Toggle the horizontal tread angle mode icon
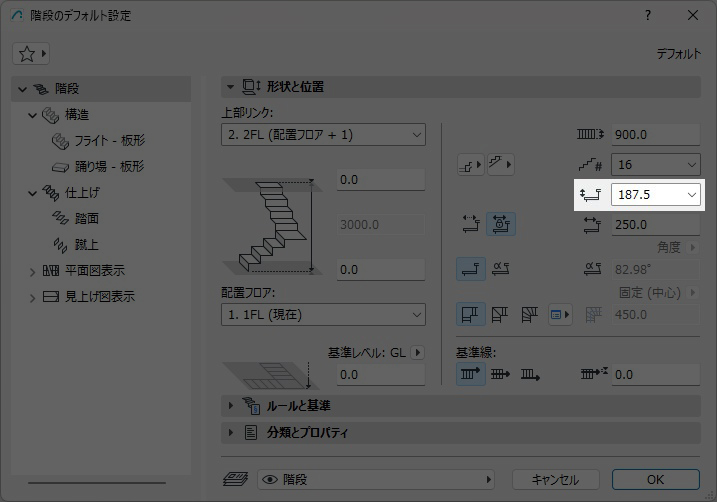This screenshot has height=502, width=717. (x=470, y=268)
